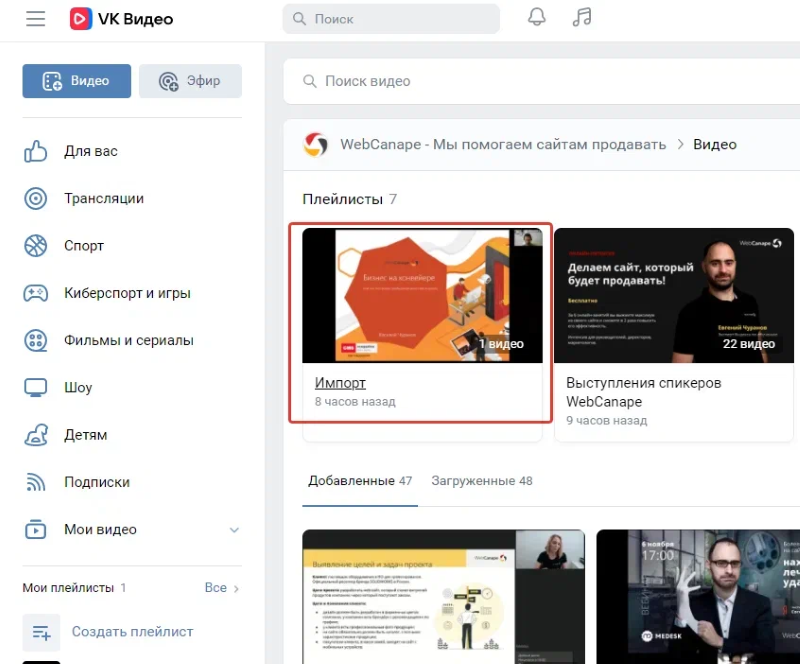Go to the Шоу section
This screenshot has width=800, height=664.
tap(78, 388)
